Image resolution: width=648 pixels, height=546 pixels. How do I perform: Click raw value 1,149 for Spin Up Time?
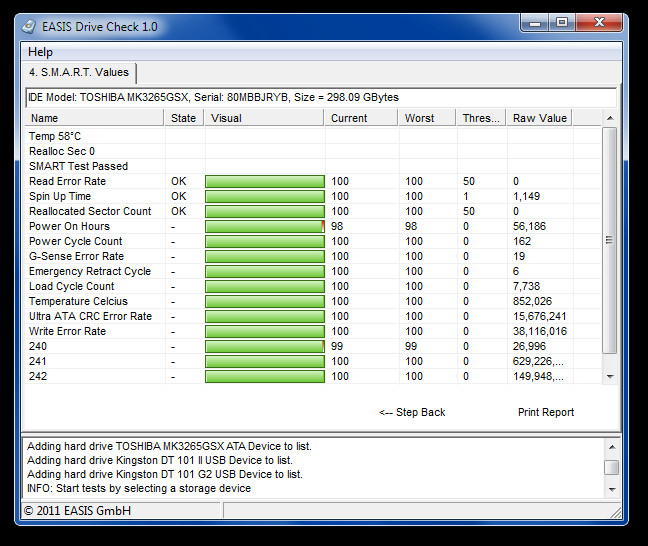(526, 196)
